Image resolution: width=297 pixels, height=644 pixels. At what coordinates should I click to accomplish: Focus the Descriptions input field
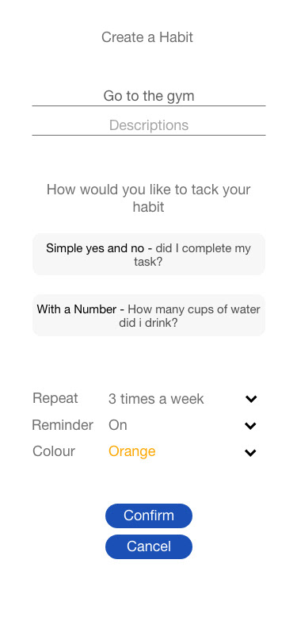(149, 125)
